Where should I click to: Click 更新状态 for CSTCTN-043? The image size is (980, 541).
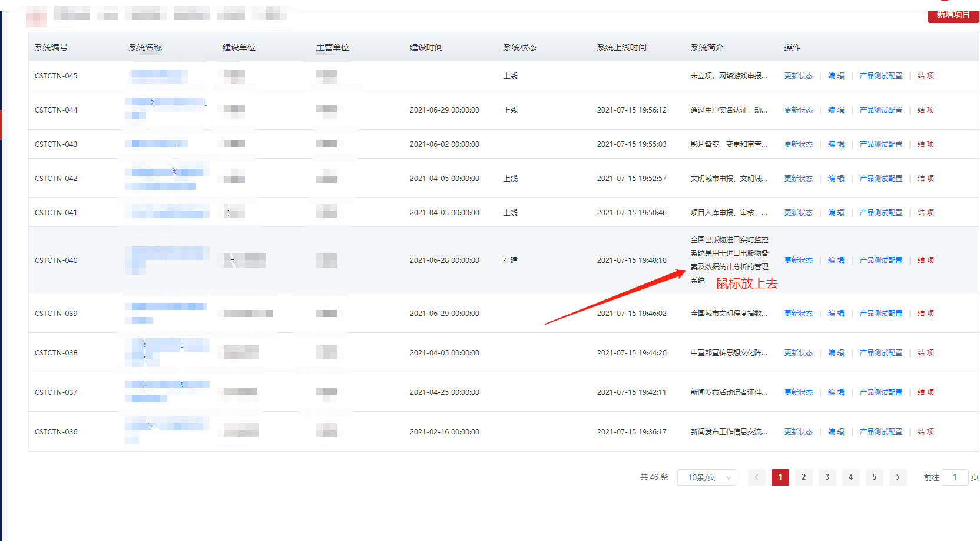[x=798, y=144]
